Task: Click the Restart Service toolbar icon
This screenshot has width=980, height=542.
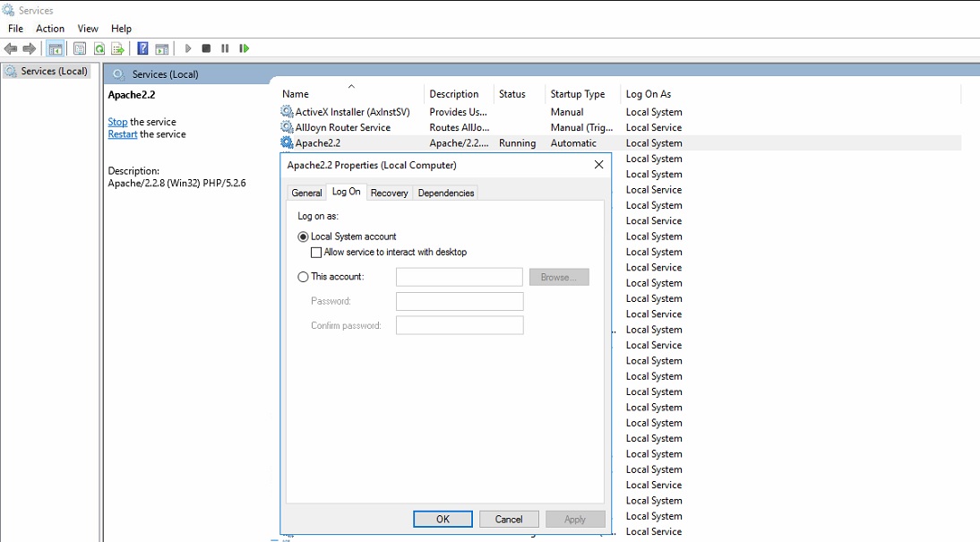Action: pyautogui.click(x=245, y=48)
